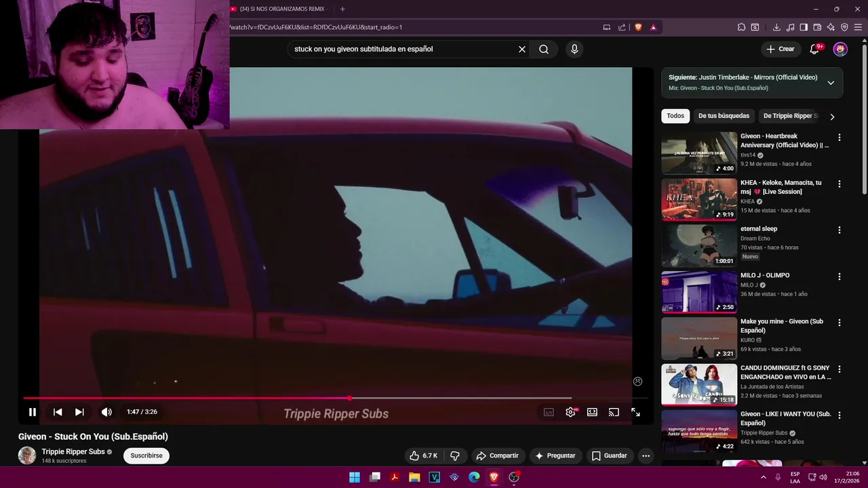Open the YouTube notifications bell
Image resolution: width=868 pixels, height=488 pixels.
coord(815,49)
